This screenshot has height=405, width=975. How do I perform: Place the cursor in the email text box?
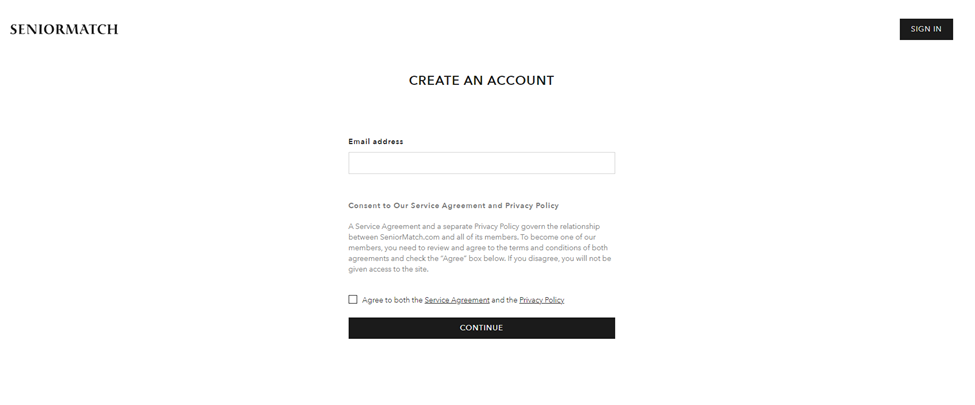click(481, 163)
